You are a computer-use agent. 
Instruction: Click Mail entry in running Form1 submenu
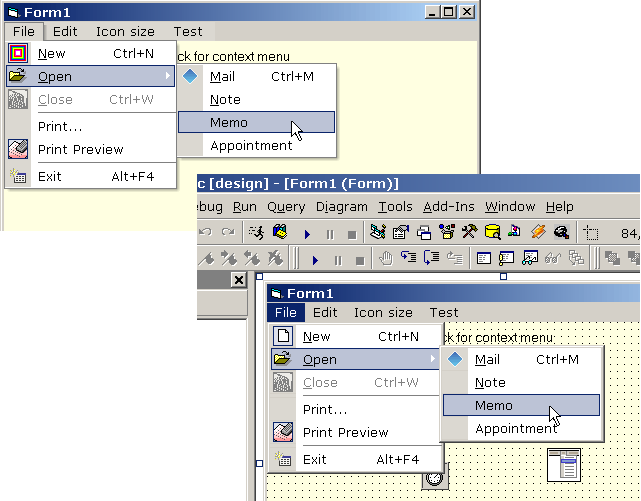tap(223, 76)
